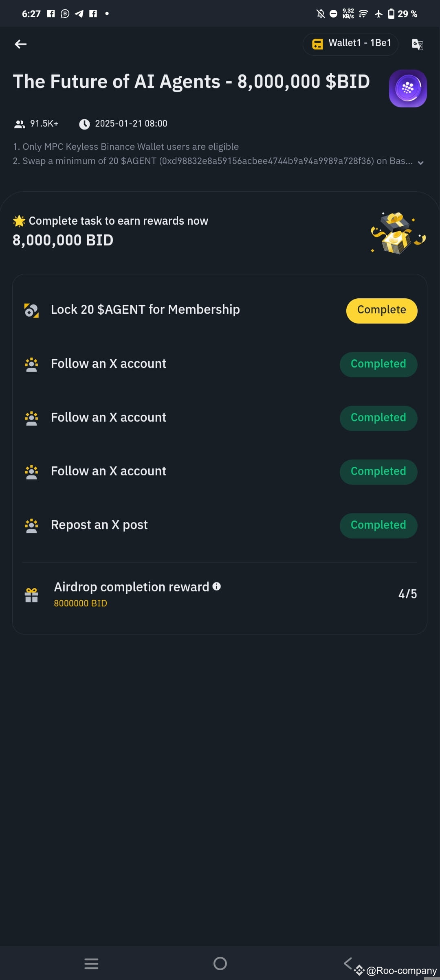Tap the 4/5 progress counter

coord(407,594)
